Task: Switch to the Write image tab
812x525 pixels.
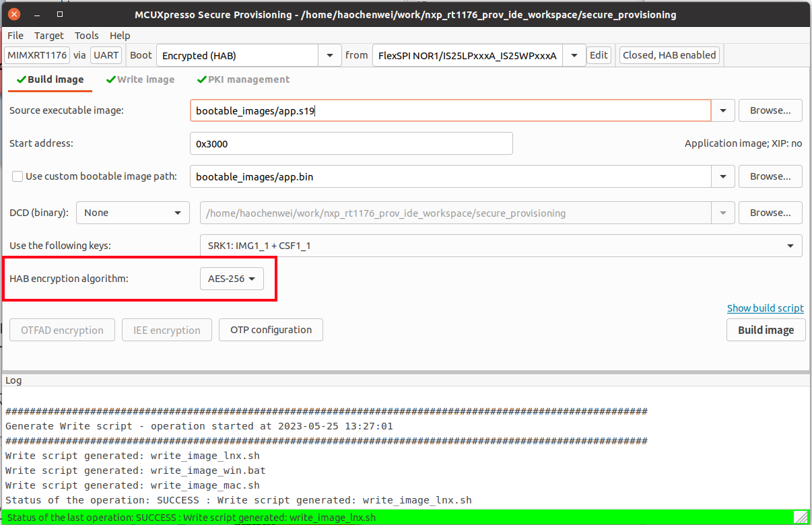Action: point(141,79)
